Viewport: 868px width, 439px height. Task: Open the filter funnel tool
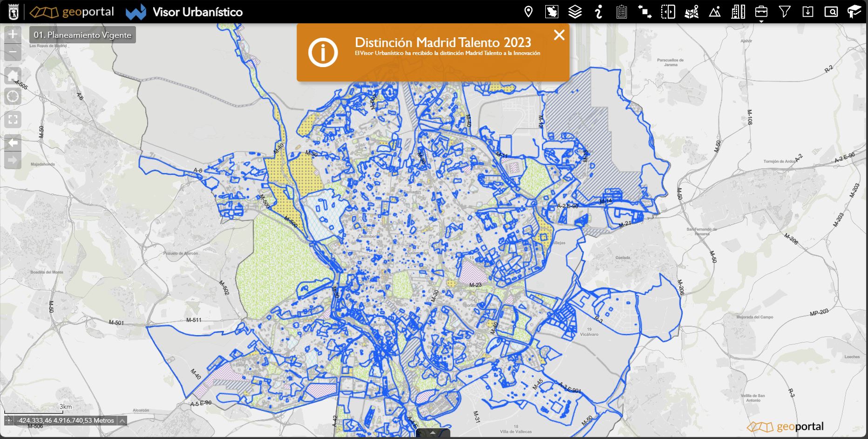[x=786, y=12]
